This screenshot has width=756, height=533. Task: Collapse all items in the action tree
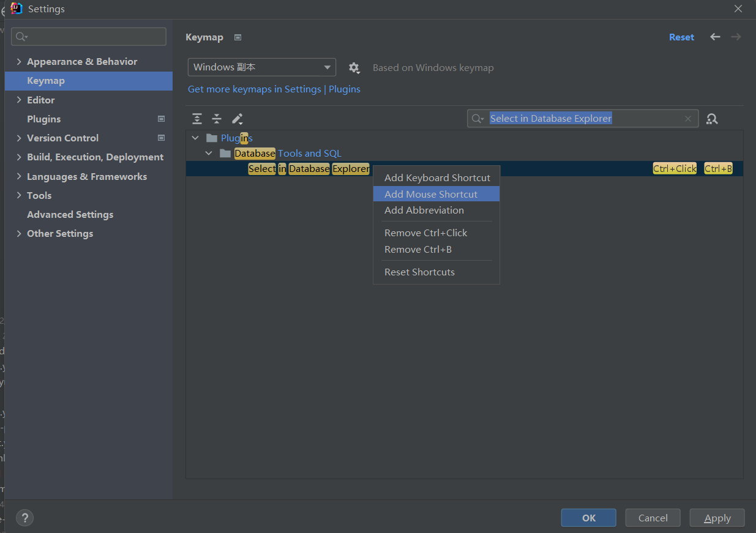216,118
